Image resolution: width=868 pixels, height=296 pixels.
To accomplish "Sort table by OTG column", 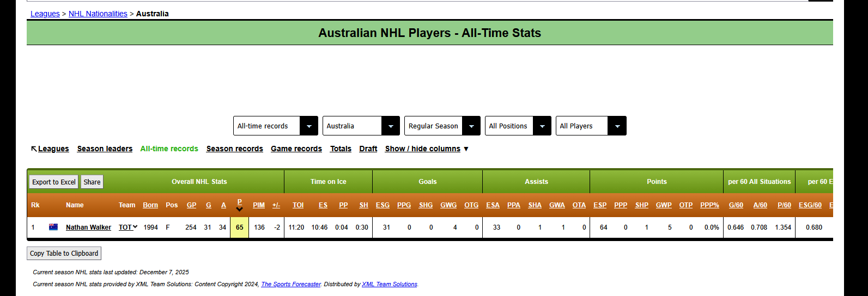I will 471,205.
